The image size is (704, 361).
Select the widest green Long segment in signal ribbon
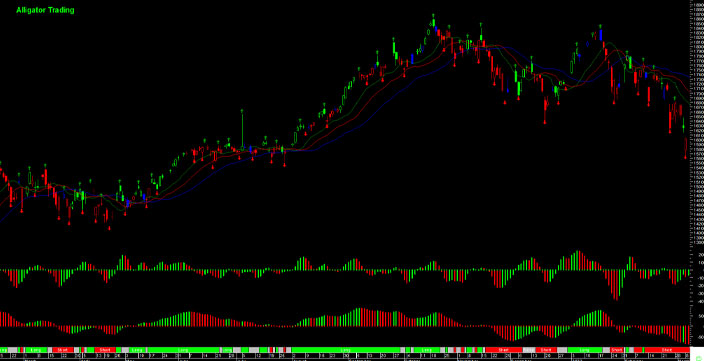[x=346, y=350]
